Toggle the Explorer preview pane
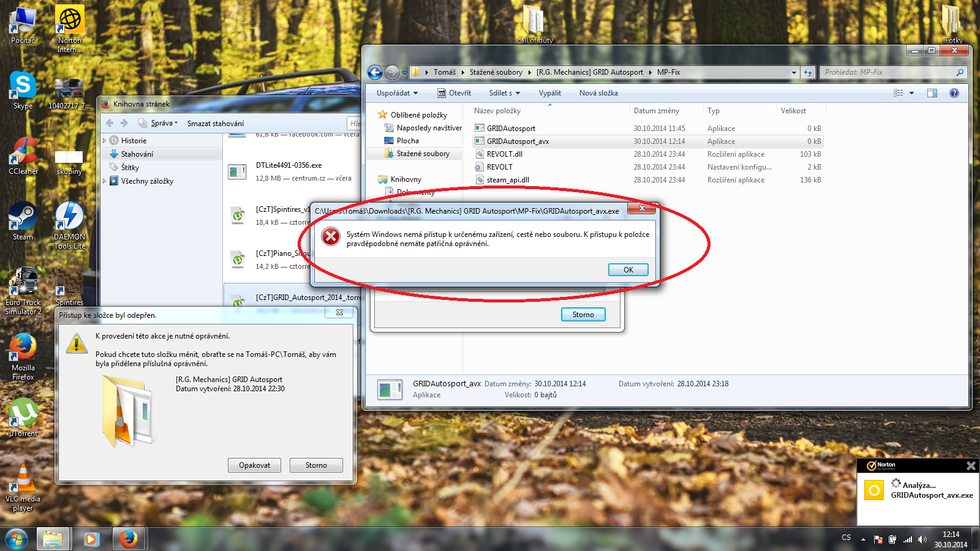Screen dimensions: 980x551 pyautogui.click(x=932, y=93)
